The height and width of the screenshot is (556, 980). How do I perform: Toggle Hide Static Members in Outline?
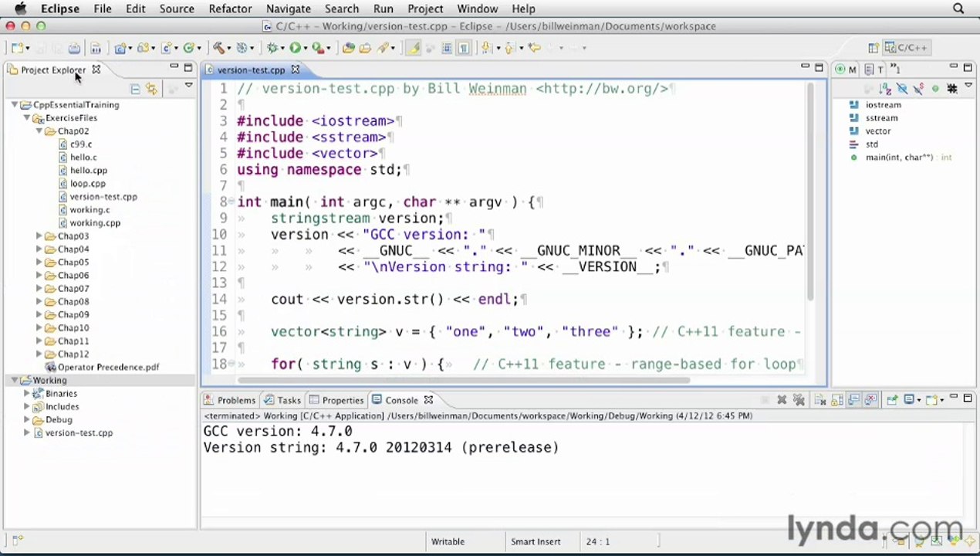click(918, 89)
